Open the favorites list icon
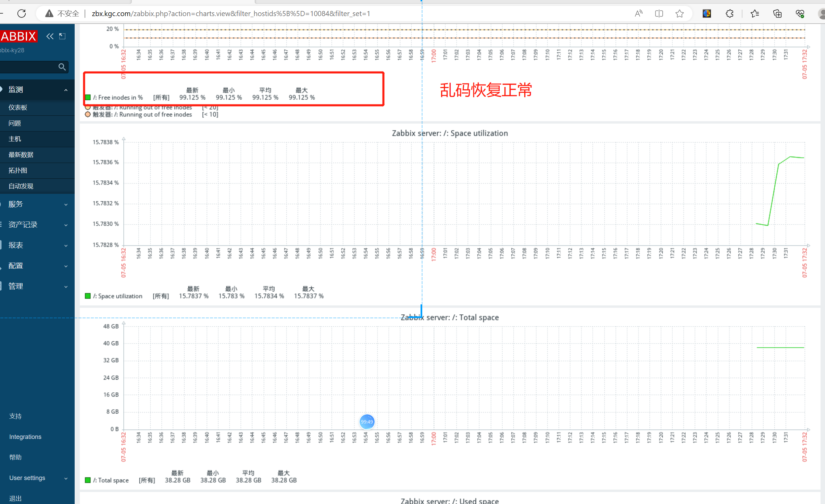Viewport: 825px width, 504px height. tap(754, 14)
